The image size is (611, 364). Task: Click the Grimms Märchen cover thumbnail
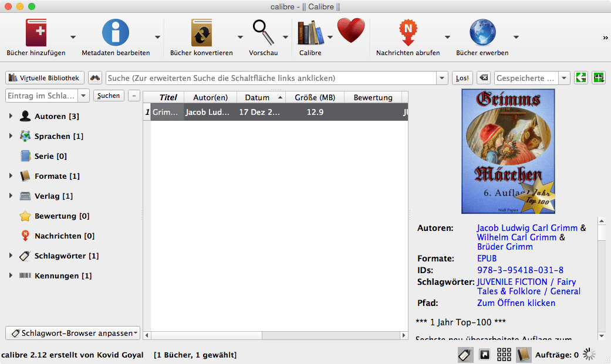tap(508, 151)
